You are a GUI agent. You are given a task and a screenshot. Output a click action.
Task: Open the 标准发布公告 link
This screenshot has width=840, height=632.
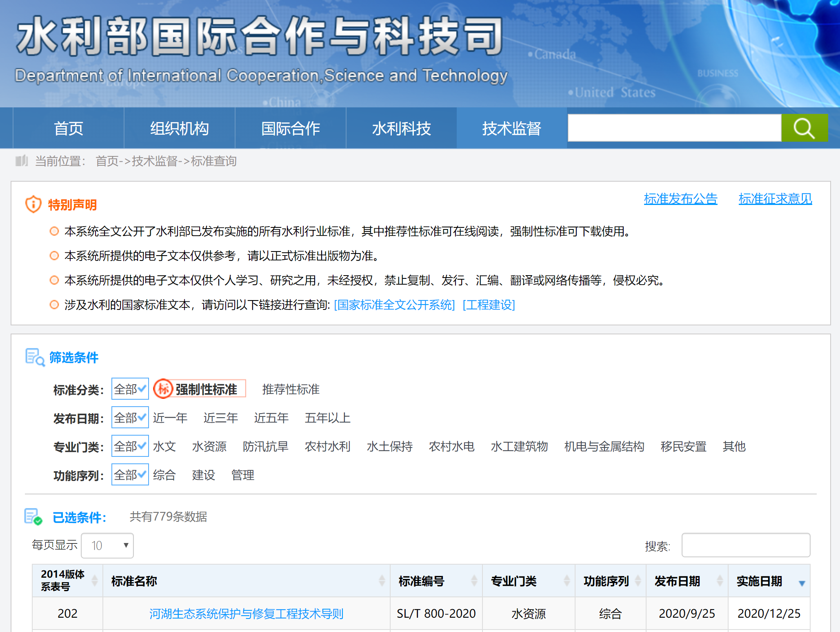[680, 199]
